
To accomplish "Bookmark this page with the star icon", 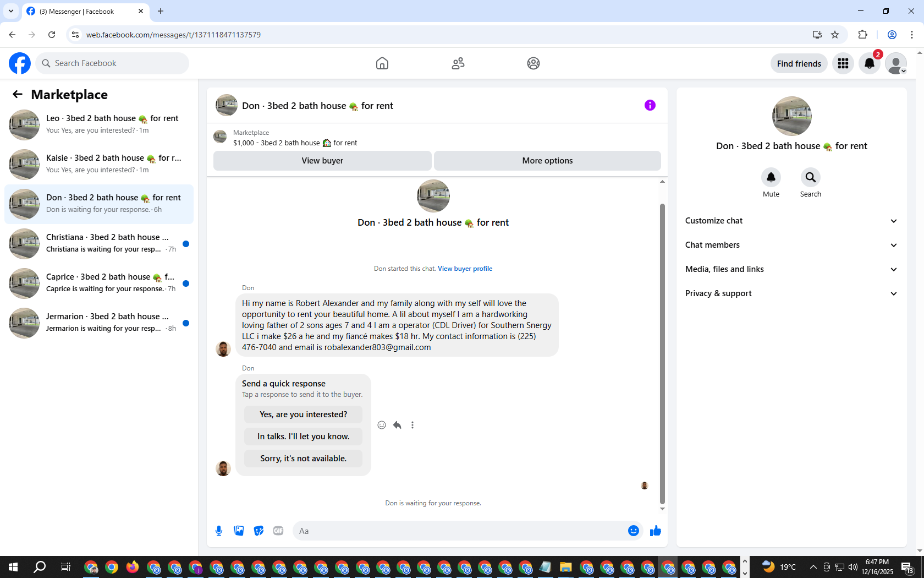I will click(835, 35).
